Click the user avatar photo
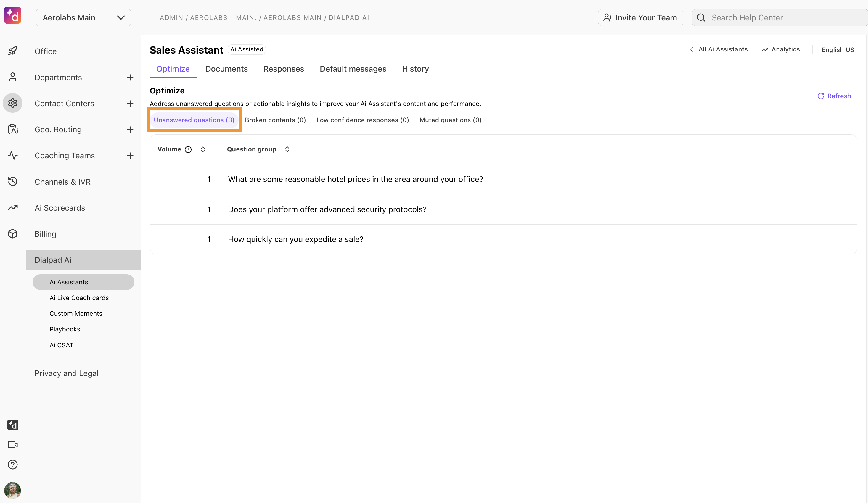868x503 pixels. tap(13, 490)
